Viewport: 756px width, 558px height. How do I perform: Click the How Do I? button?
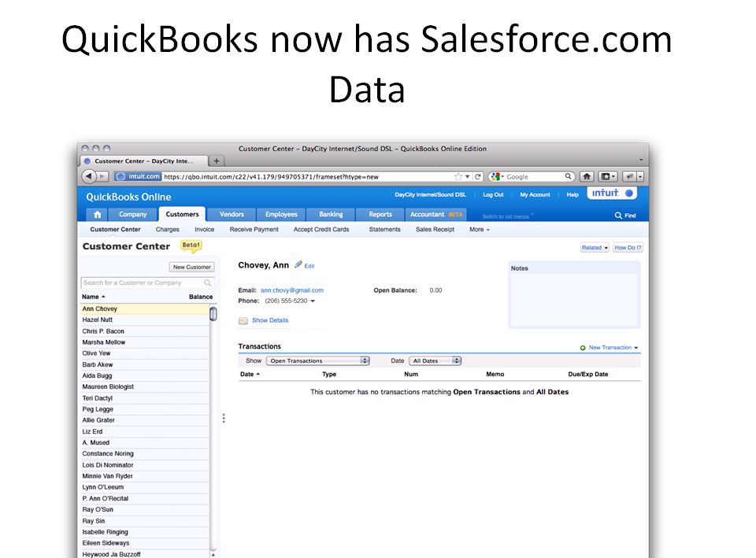[x=628, y=248]
